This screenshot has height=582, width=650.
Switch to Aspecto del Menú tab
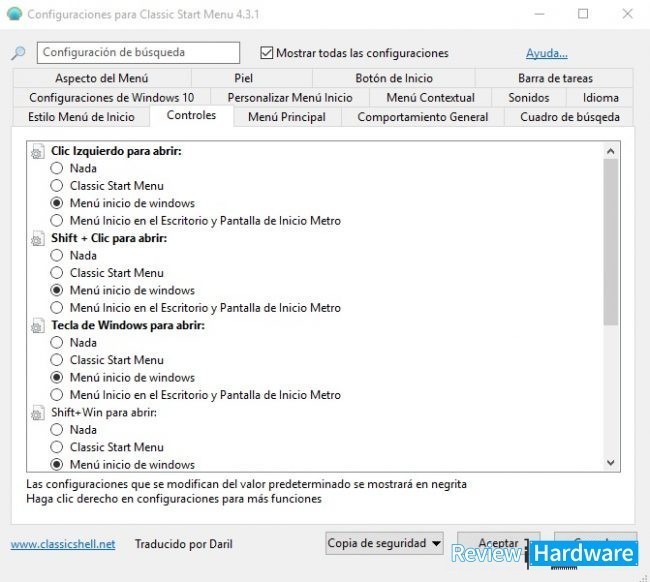point(102,78)
